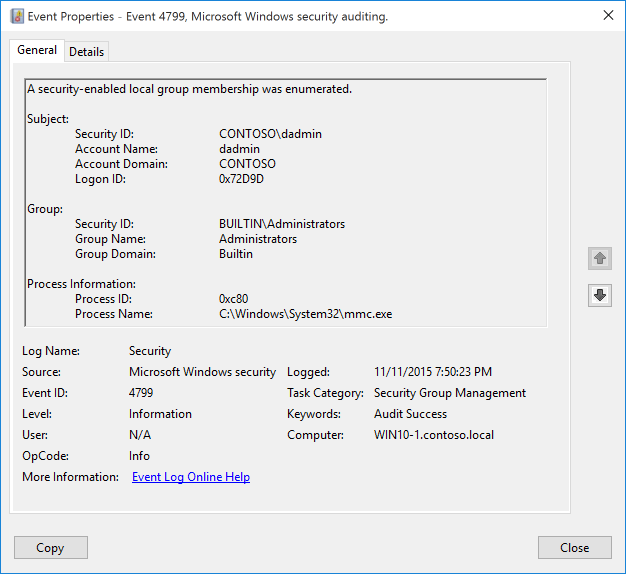Click the Logged date and time value
Image resolution: width=626 pixels, height=574 pixels.
pyautogui.click(x=432, y=372)
